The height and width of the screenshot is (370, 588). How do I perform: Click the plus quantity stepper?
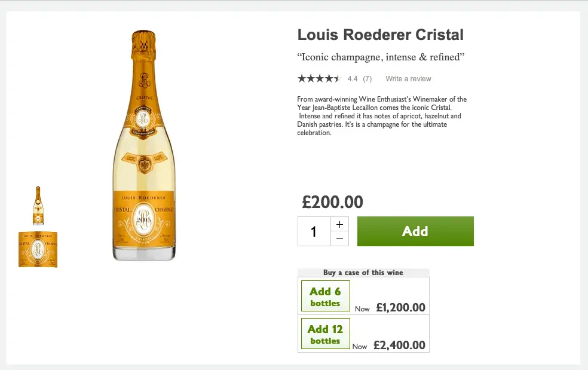339,224
